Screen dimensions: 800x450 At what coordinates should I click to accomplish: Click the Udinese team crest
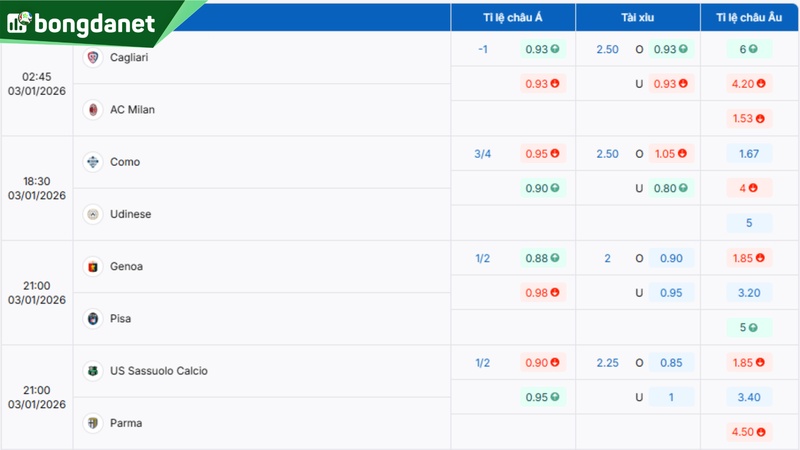(x=93, y=214)
